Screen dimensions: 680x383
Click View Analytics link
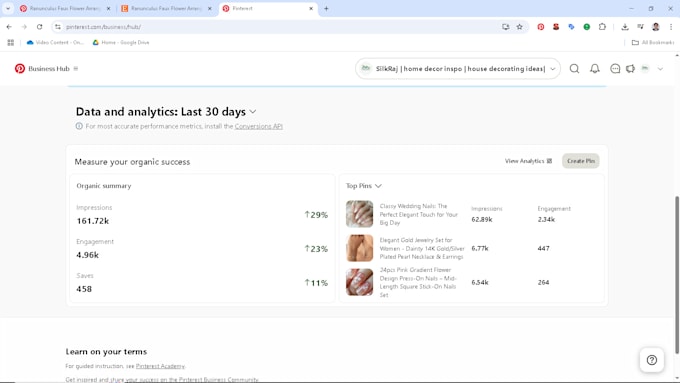click(528, 161)
